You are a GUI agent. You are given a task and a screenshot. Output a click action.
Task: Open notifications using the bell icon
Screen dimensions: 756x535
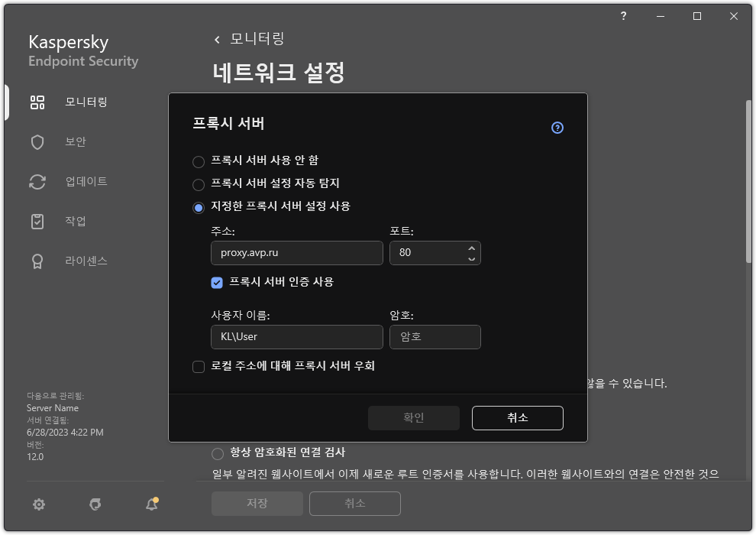click(x=150, y=504)
